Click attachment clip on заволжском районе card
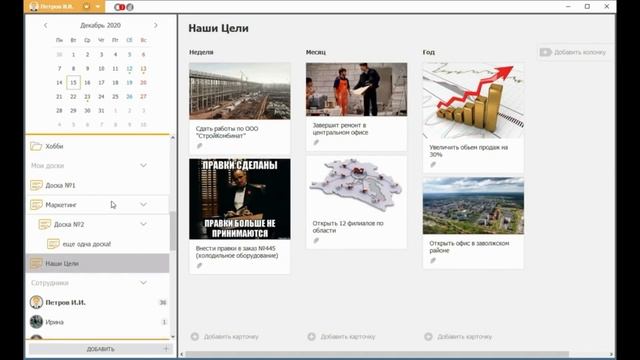 433,260
